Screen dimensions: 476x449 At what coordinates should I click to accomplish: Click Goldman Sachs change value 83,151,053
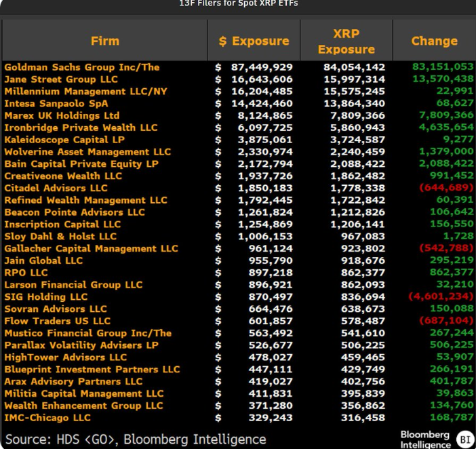point(443,66)
